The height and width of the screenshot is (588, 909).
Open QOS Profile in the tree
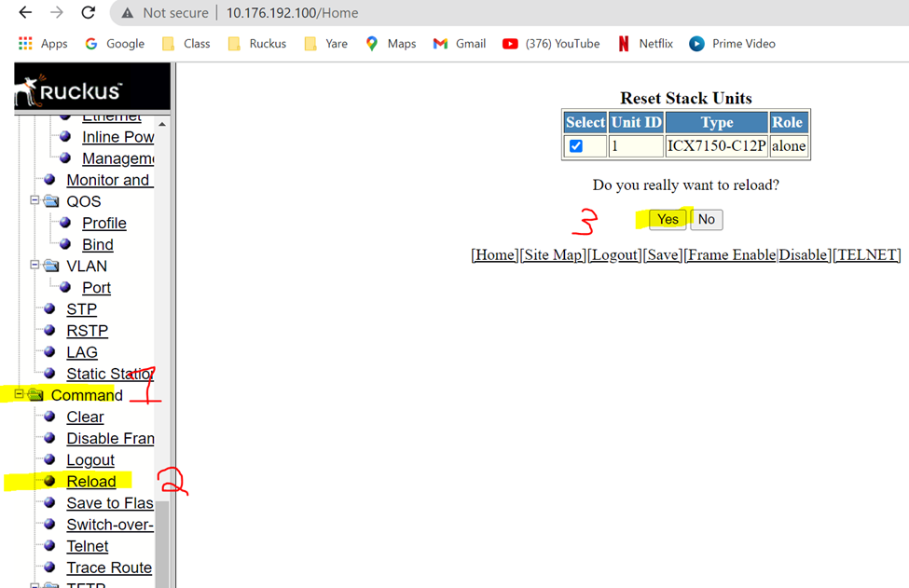point(103,223)
